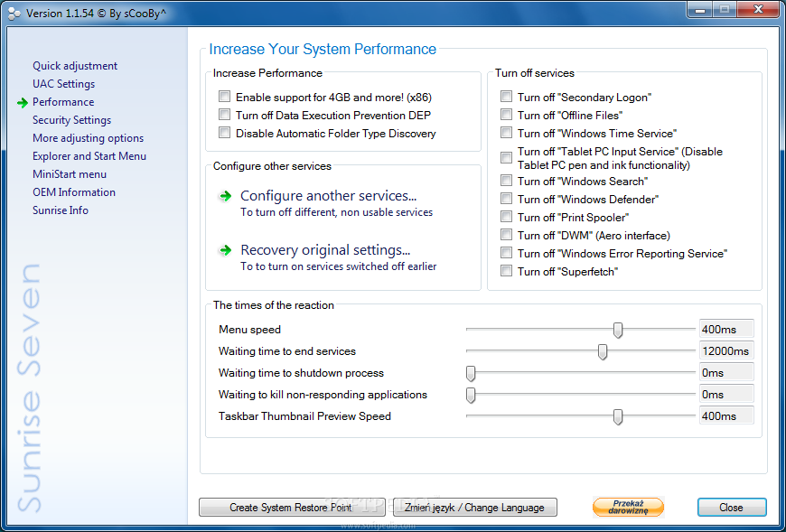Click Waiting time to shutdown process slider handle

tap(471, 373)
